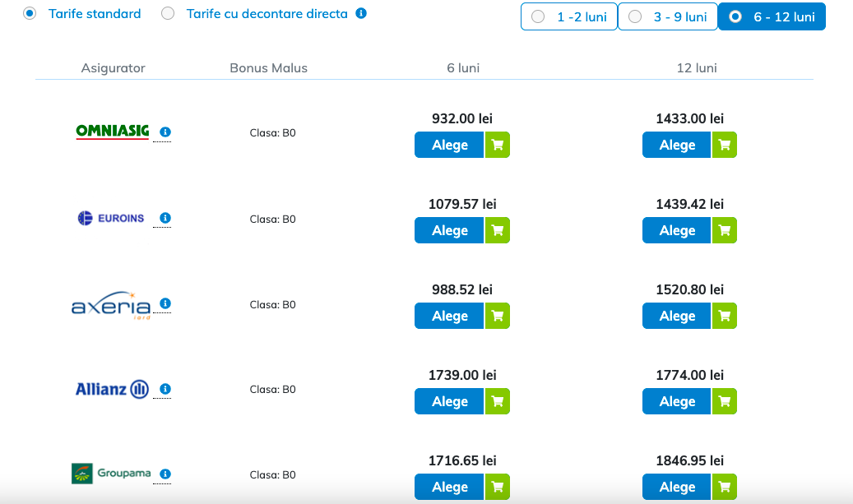Screen dimensions: 853x504
Task: Choose the 3 - 9 luni period
Action: click(667, 16)
